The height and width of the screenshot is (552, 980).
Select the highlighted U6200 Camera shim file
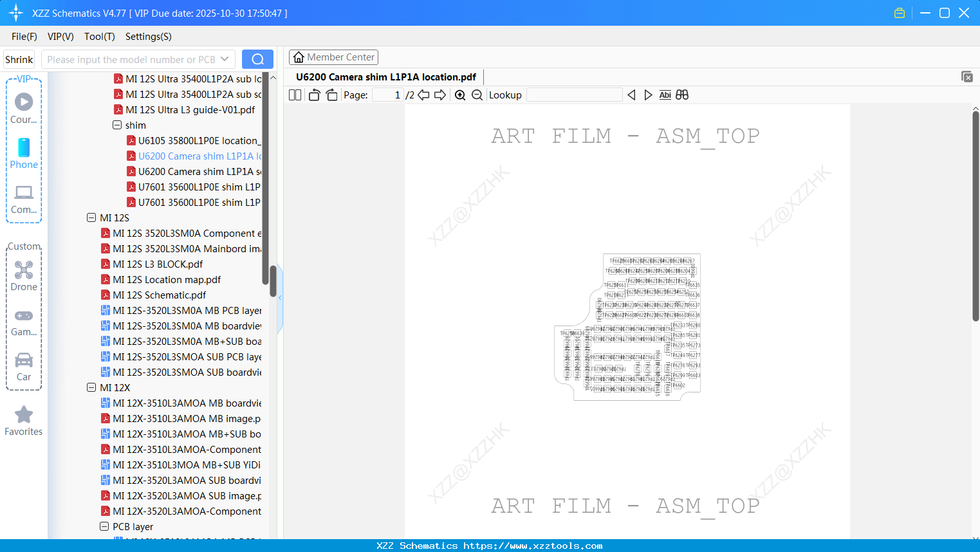(x=194, y=156)
